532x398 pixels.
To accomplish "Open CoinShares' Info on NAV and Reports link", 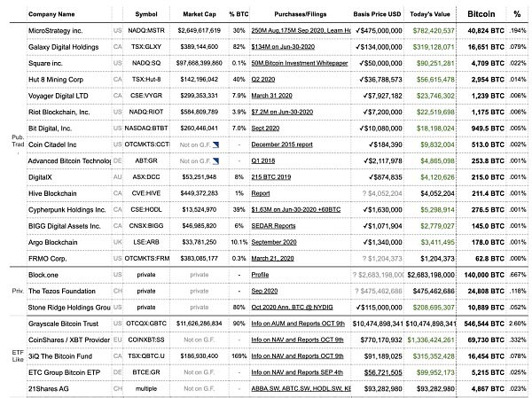I will [297, 340].
